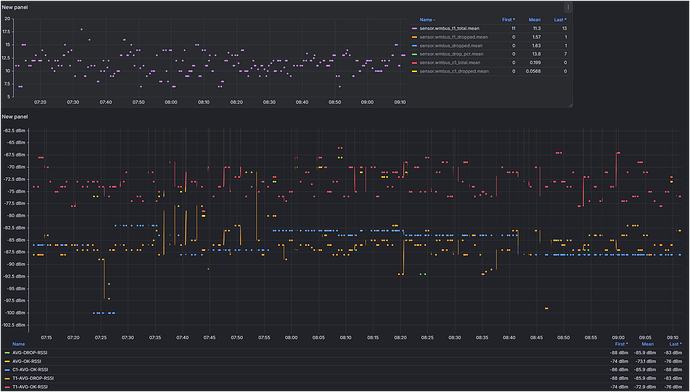This screenshot has width=690, height=392.
Task: Click mean value 11.3 of t1_total
Action: pyautogui.click(x=537, y=29)
